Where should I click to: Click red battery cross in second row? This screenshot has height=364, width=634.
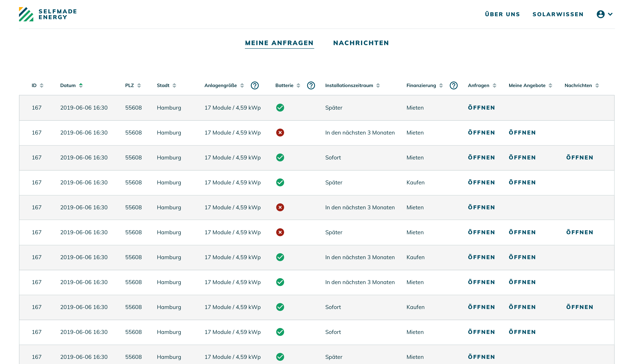point(280,133)
